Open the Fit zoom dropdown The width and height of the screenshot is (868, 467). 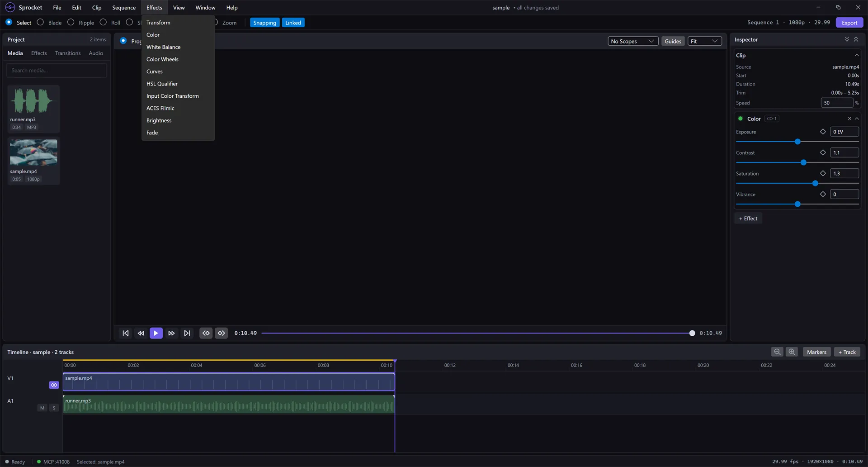pos(704,41)
